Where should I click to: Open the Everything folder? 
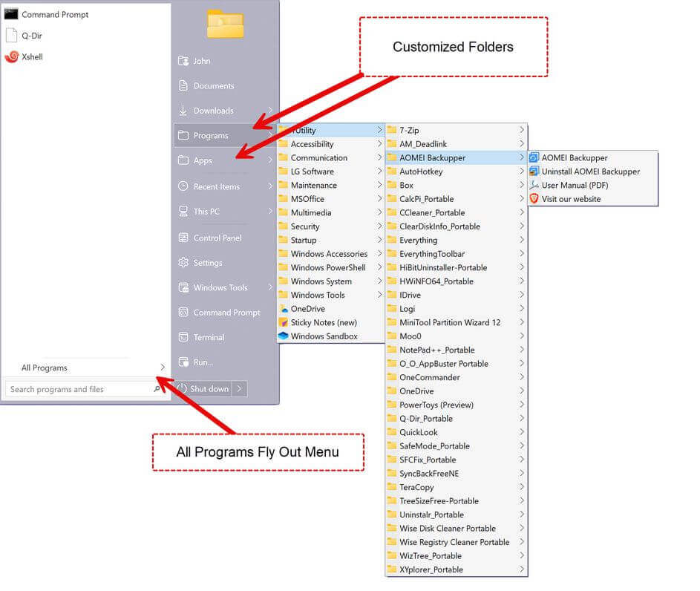[x=457, y=240]
